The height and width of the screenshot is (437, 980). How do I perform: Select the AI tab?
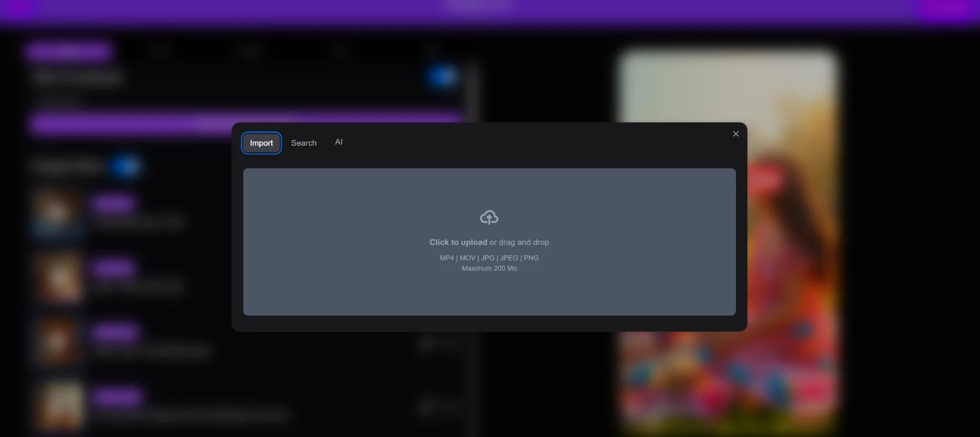pyautogui.click(x=338, y=142)
